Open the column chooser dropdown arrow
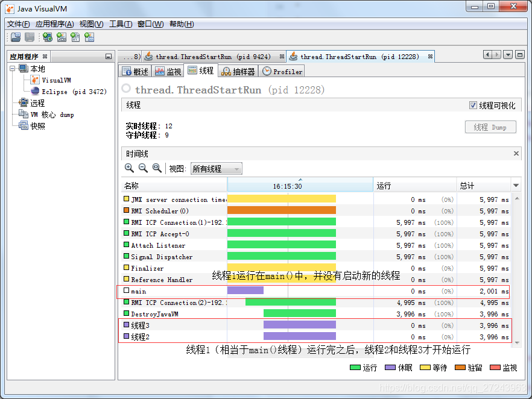Viewport: 532px width, 399px height. [516, 186]
